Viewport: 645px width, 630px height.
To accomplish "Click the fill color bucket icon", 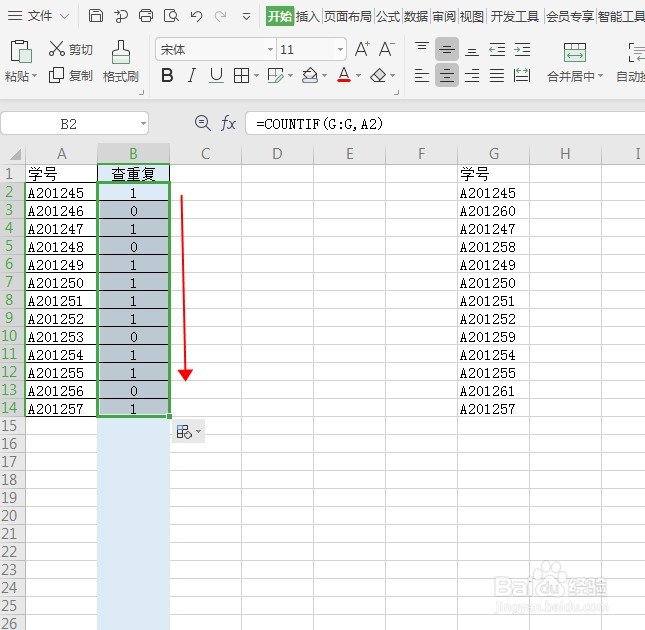I will [309, 76].
